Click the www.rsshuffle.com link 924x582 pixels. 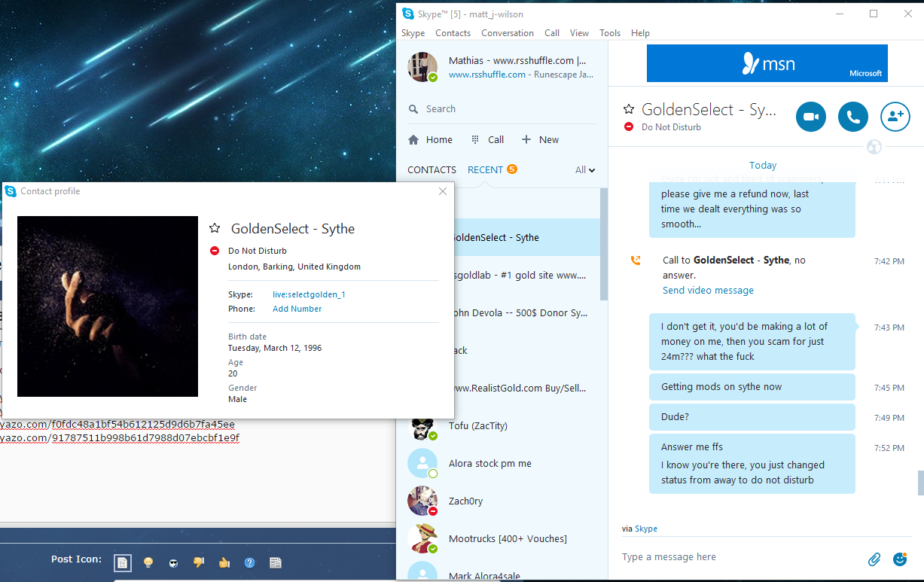tap(487, 75)
